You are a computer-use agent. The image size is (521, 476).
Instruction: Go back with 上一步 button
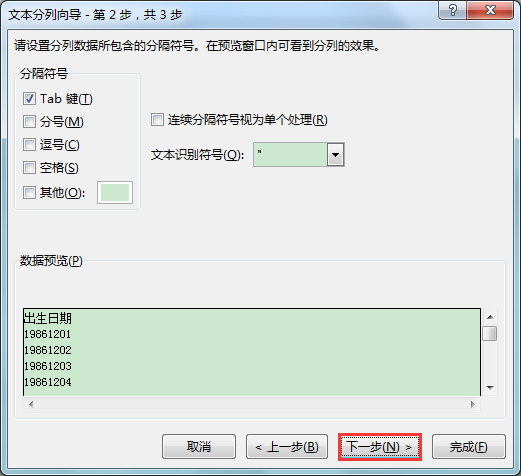pos(287,447)
